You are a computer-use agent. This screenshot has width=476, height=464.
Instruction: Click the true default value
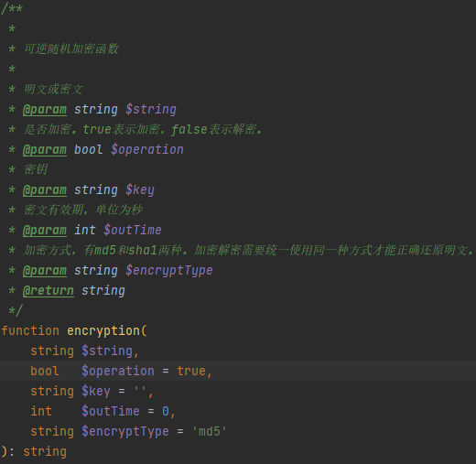click(x=191, y=372)
